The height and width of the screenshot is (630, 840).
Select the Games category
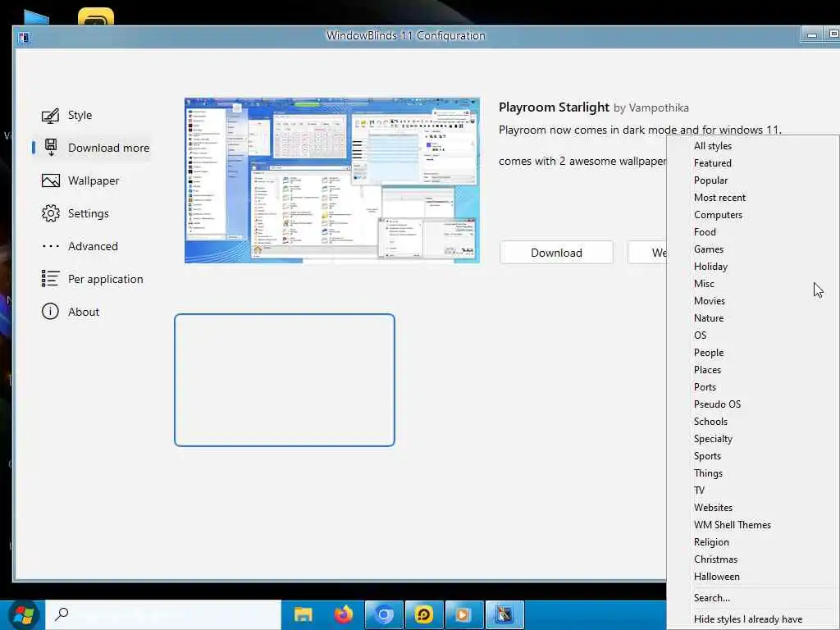[708, 249]
